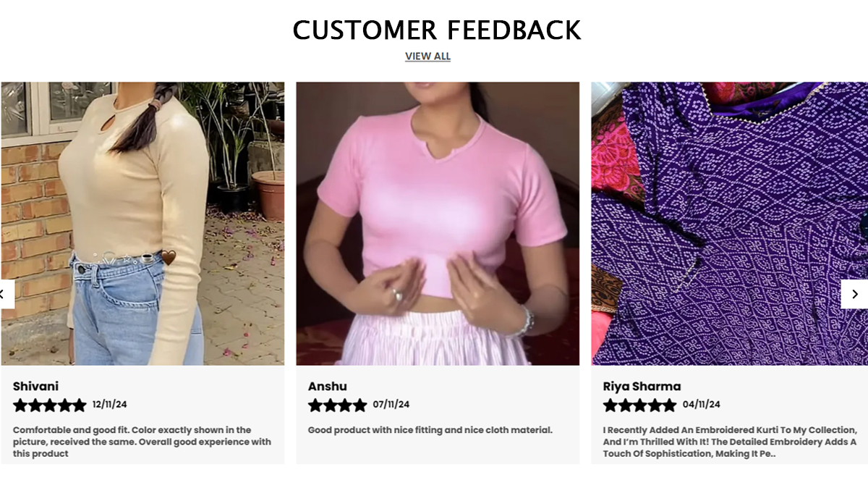Viewport: 868px width, 488px height.
Task: Expand Riya Sharma's truncated kurti review
Action: click(x=730, y=442)
